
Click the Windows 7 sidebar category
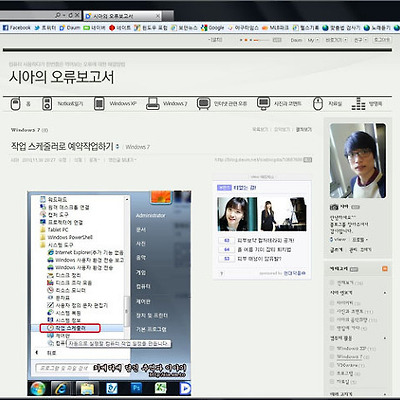click(x=349, y=357)
